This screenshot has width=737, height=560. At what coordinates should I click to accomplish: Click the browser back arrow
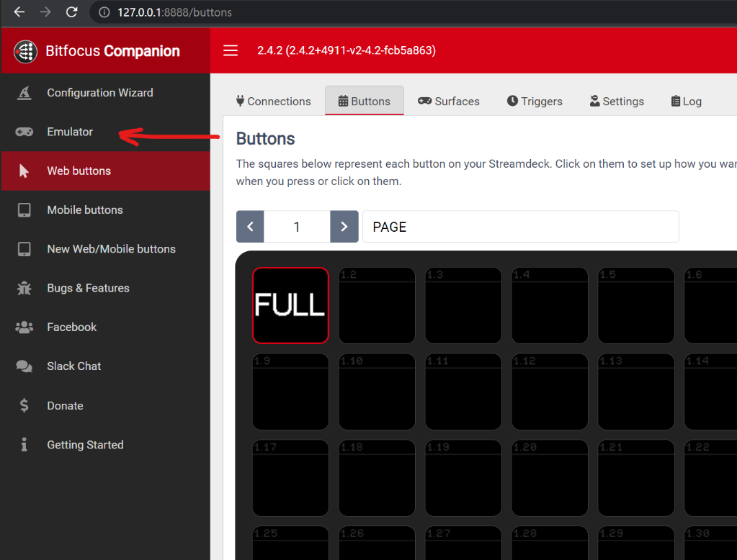pyautogui.click(x=19, y=12)
